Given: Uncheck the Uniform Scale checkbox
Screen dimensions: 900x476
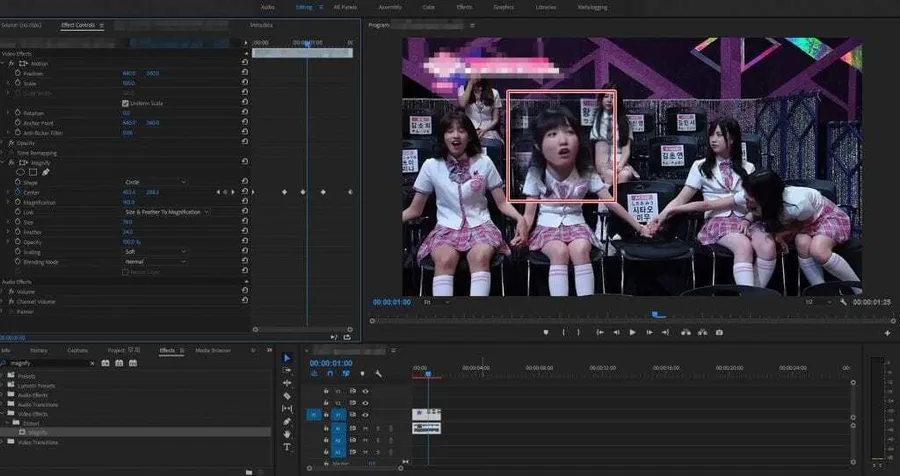Looking at the screenshot, I should [125, 103].
